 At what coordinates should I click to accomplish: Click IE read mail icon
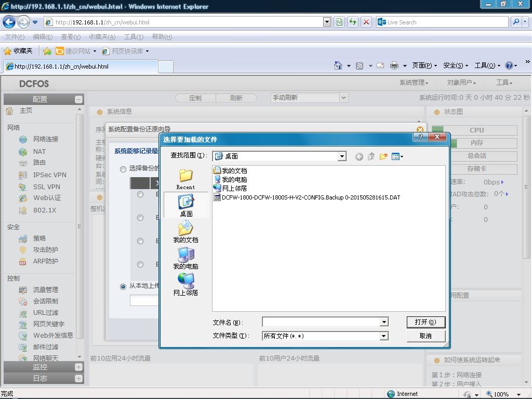380,65
